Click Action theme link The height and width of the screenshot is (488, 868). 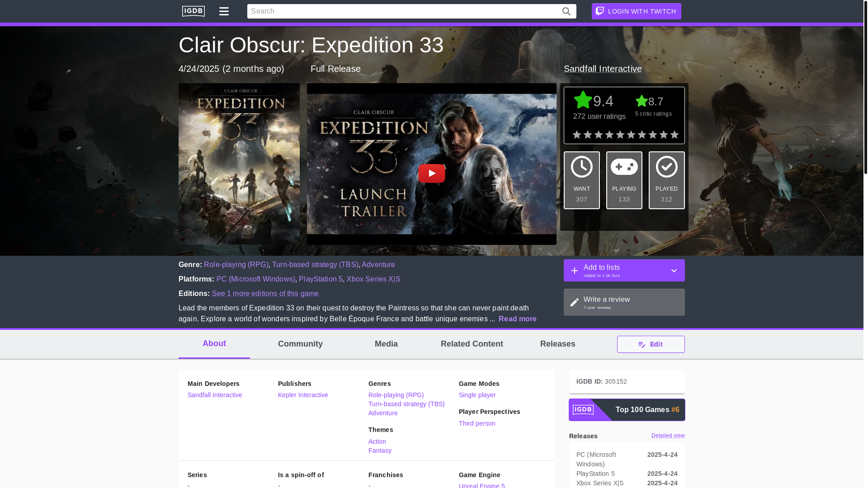377,441
